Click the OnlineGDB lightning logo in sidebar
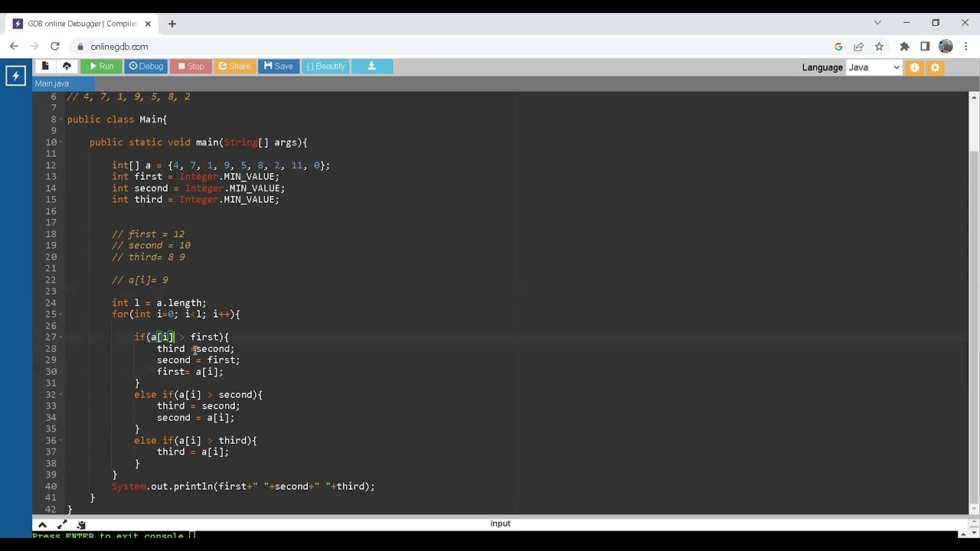980x551 pixels. 15,76
